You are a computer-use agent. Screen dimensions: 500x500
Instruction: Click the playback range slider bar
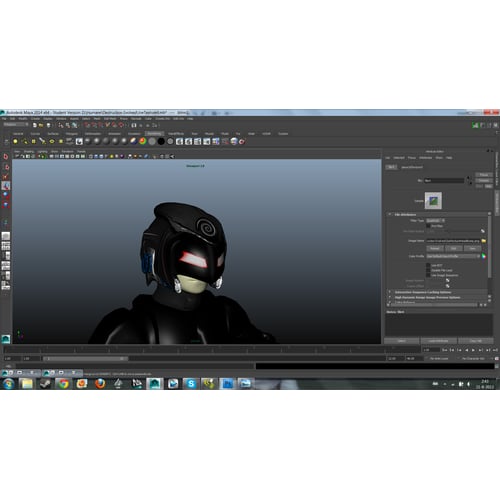(x=85, y=359)
